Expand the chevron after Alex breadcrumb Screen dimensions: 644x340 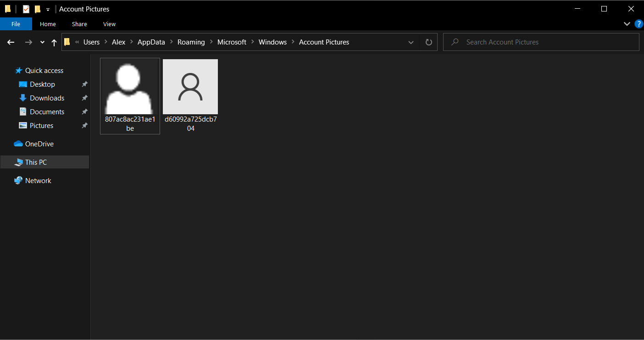(132, 42)
